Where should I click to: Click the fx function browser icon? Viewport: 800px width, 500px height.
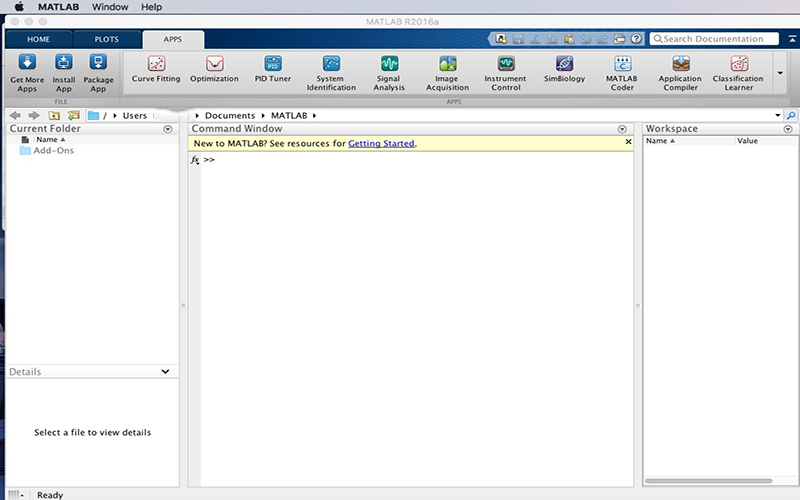195,160
